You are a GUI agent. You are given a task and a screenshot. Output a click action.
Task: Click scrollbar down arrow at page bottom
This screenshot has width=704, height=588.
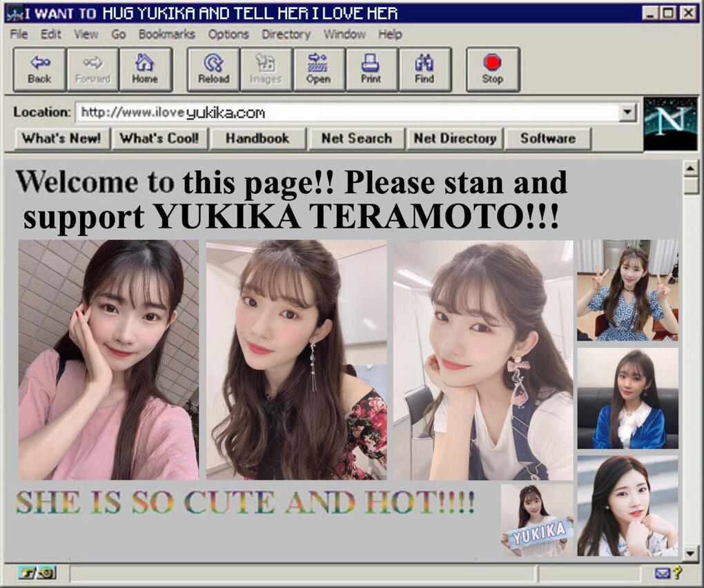pos(690,551)
